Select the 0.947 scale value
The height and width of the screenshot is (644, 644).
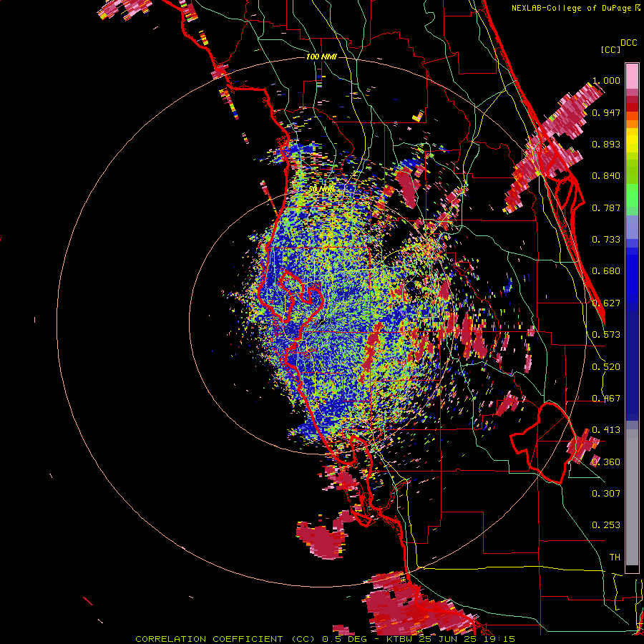(x=606, y=112)
